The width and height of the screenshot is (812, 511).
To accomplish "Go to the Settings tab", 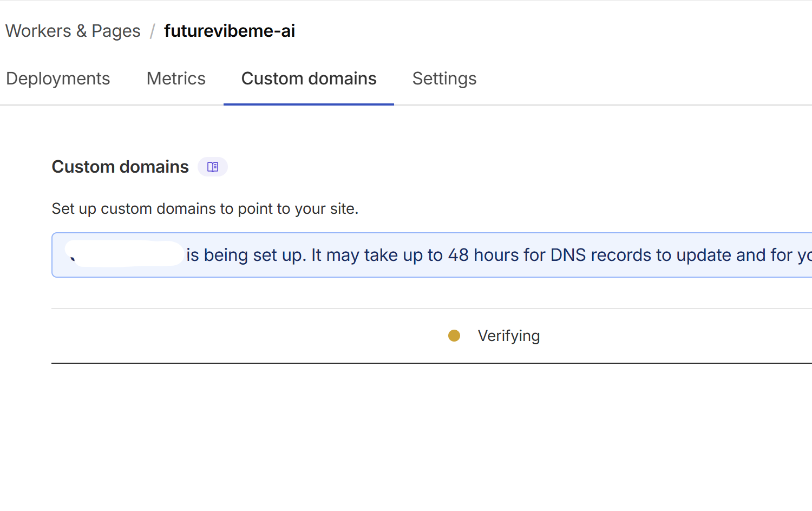I will [x=444, y=79].
